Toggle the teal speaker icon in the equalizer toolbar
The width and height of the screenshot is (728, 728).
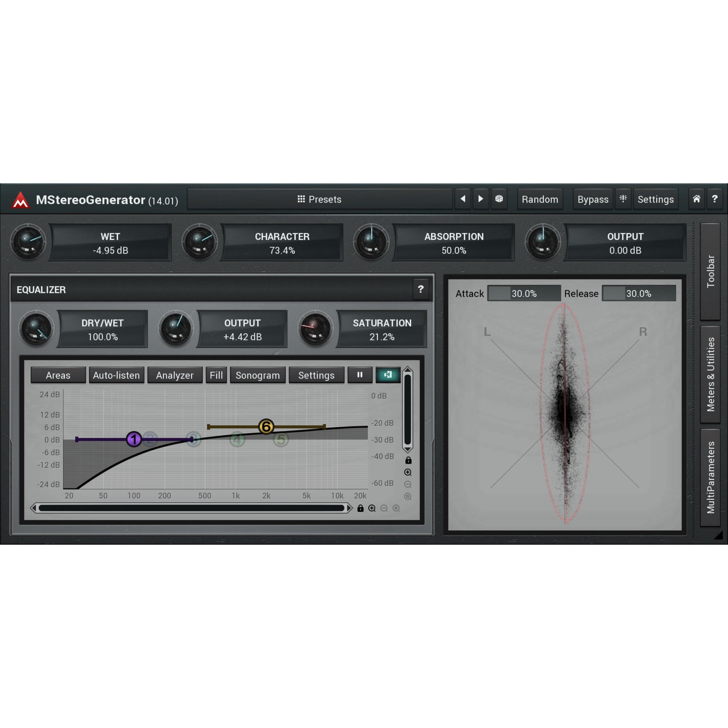388,375
